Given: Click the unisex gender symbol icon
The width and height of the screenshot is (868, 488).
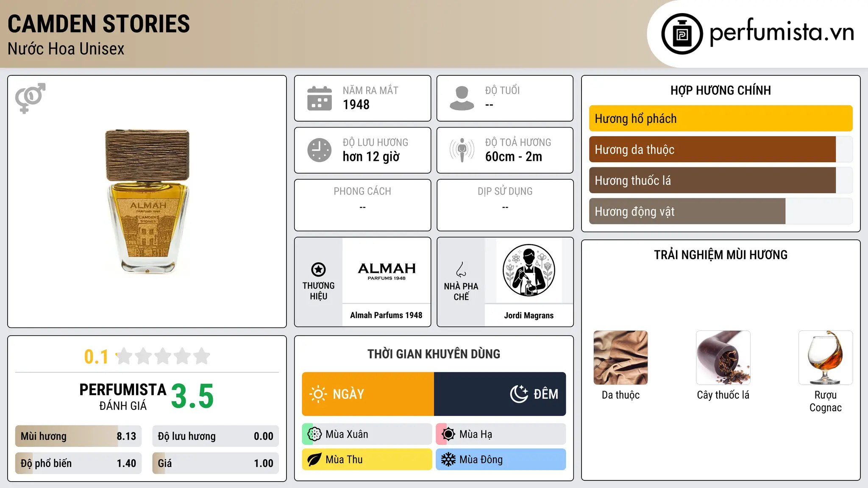Looking at the screenshot, I should point(30,98).
